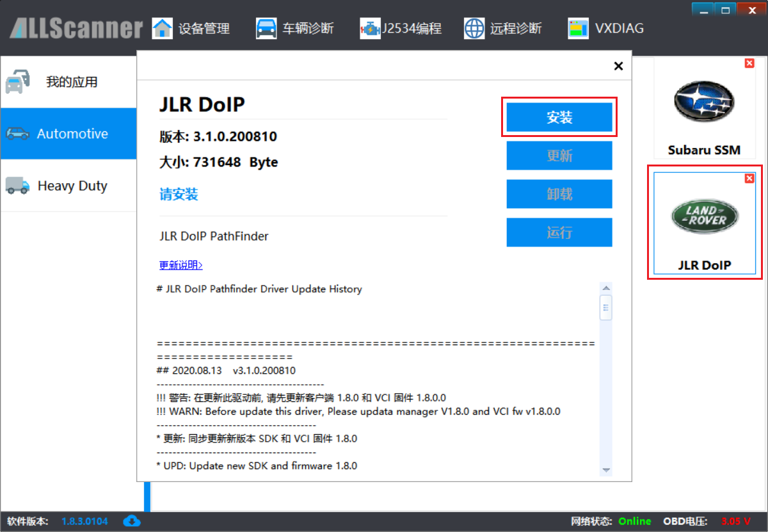The width and height of the screenshot is (768, 532).
Task: Click the JLR DoIP PathFinder description
Action: (214, 236)
